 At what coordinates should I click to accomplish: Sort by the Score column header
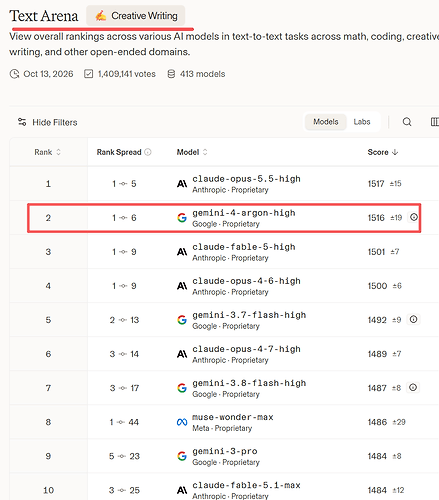(x=383, y=152)
